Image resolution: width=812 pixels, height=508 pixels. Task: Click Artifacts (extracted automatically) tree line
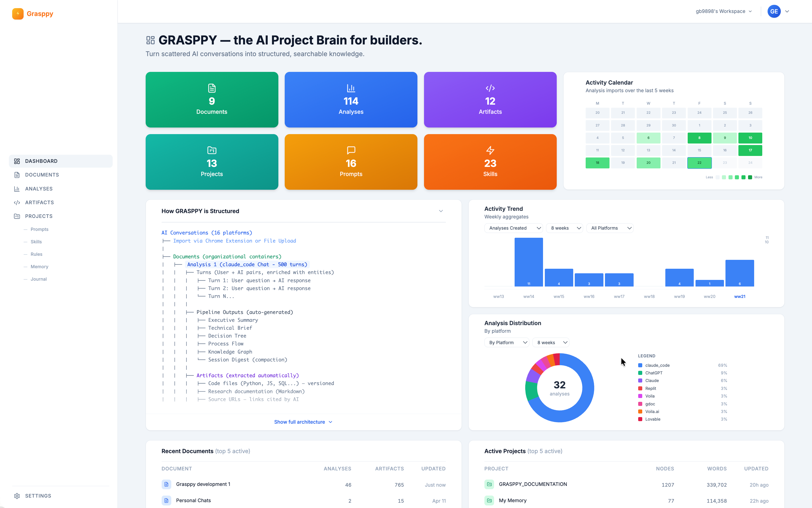click(x=248, y=376)
